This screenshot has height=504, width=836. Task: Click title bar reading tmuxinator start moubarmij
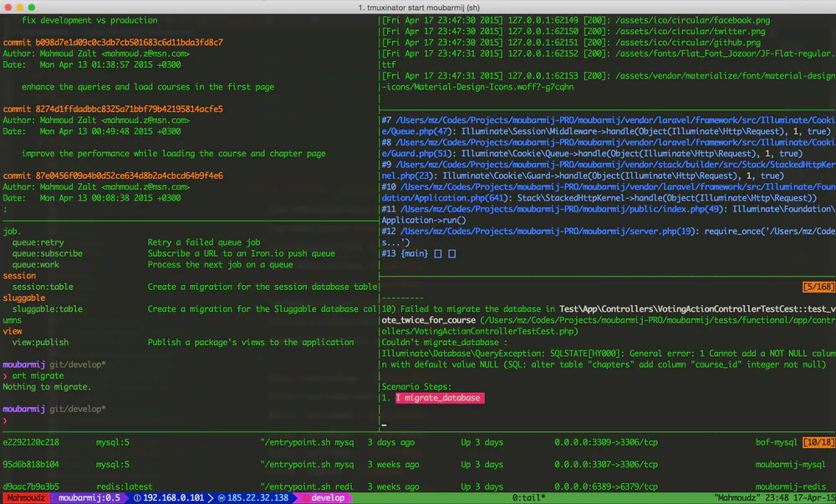418,5
